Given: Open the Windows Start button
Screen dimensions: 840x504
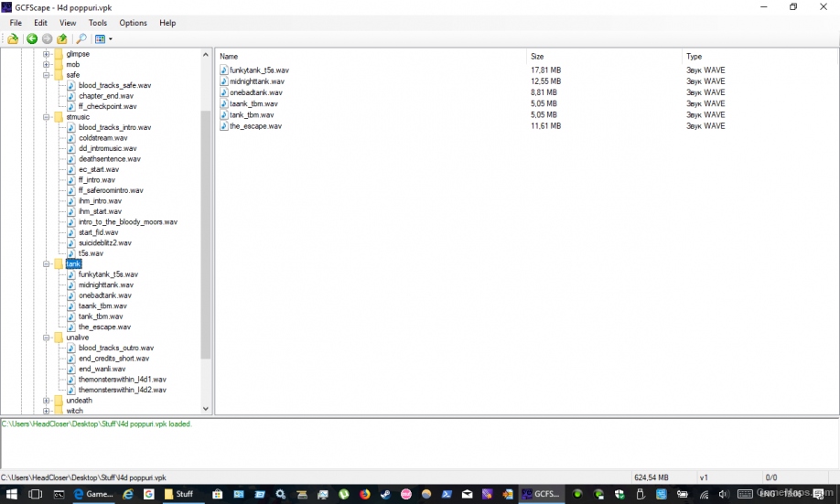Looking at the screenshot, I should coord(11,494).
